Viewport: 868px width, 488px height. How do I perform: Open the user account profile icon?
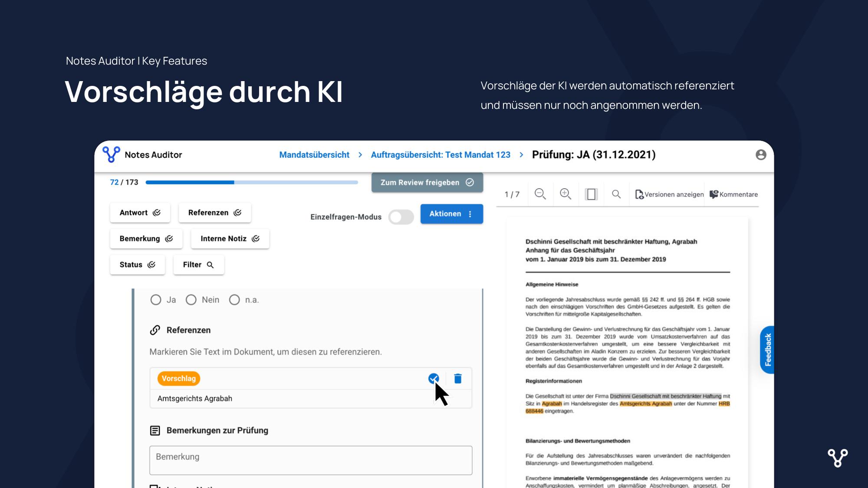coord(761,155)
